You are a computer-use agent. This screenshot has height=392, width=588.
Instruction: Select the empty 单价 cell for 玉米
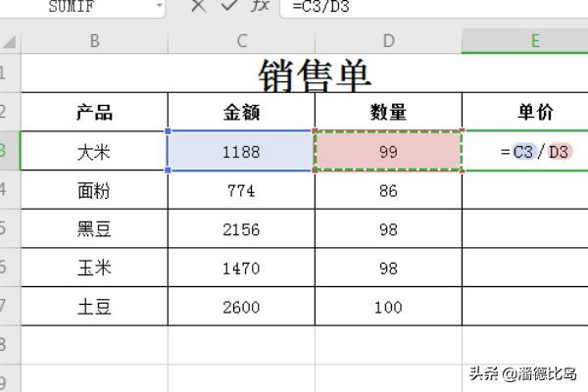tap(525, 268)
